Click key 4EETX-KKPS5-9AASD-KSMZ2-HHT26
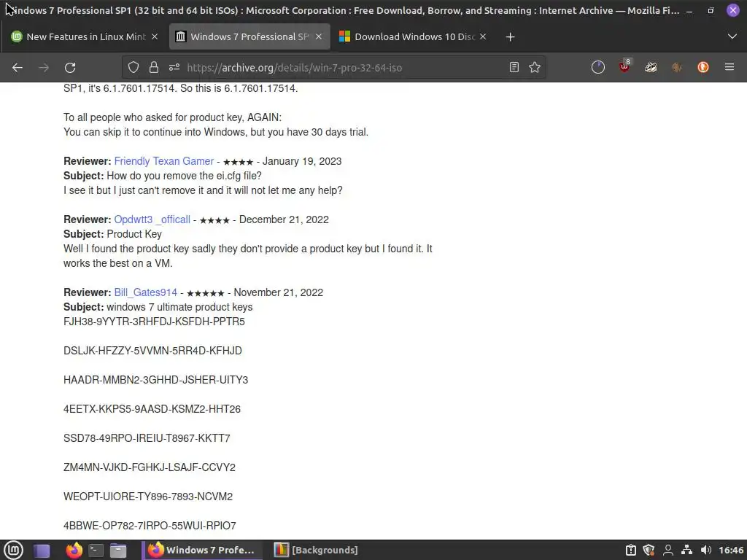This screenshot has height=560, width=747. (152, 409)
